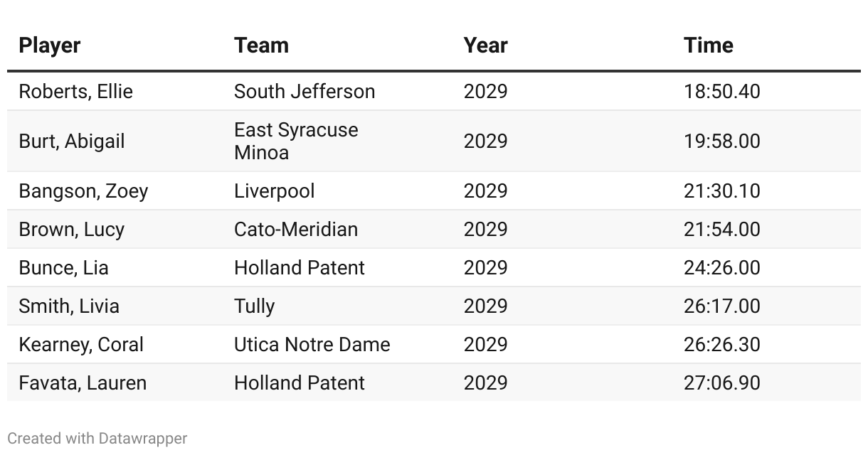The image size is (868, 455).
Task: Select the Utica Notre Dame team cell
Action: 312,345
